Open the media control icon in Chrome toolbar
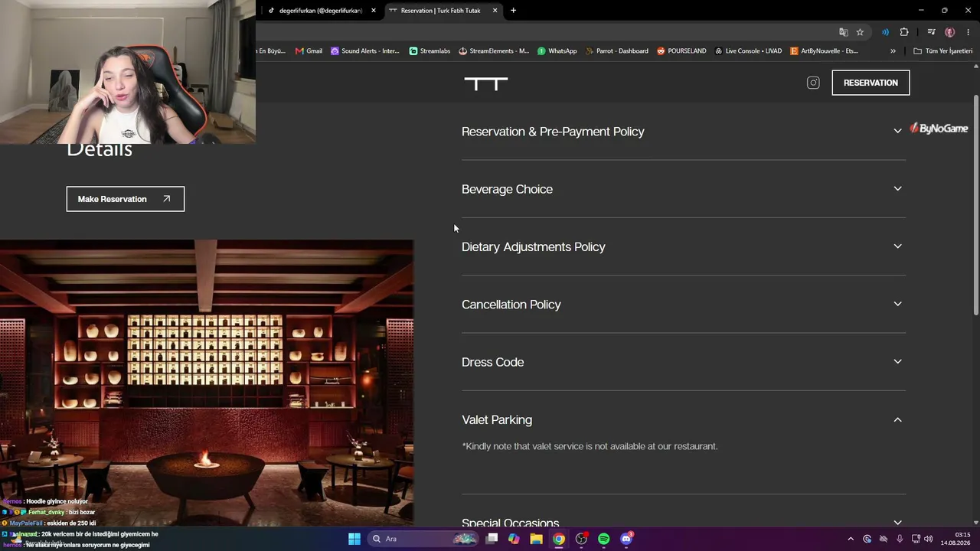This screenshot has width=980, height=551. [931, 32]
